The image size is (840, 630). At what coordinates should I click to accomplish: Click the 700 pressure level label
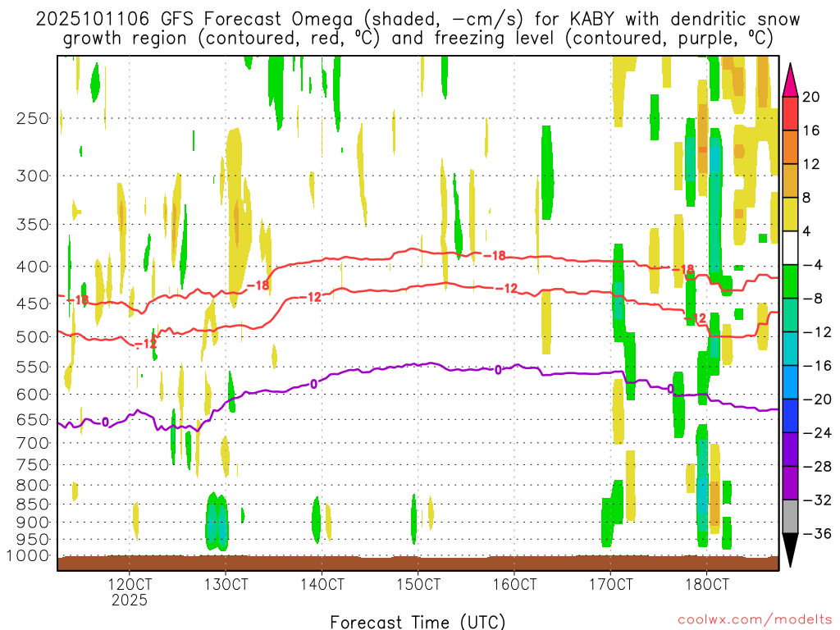(33, 443)
